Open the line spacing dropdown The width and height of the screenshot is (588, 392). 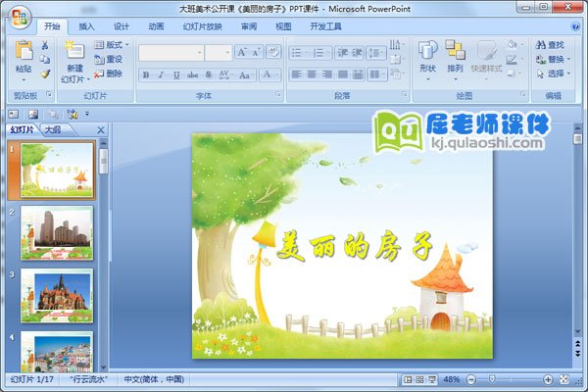coord(377,53)
